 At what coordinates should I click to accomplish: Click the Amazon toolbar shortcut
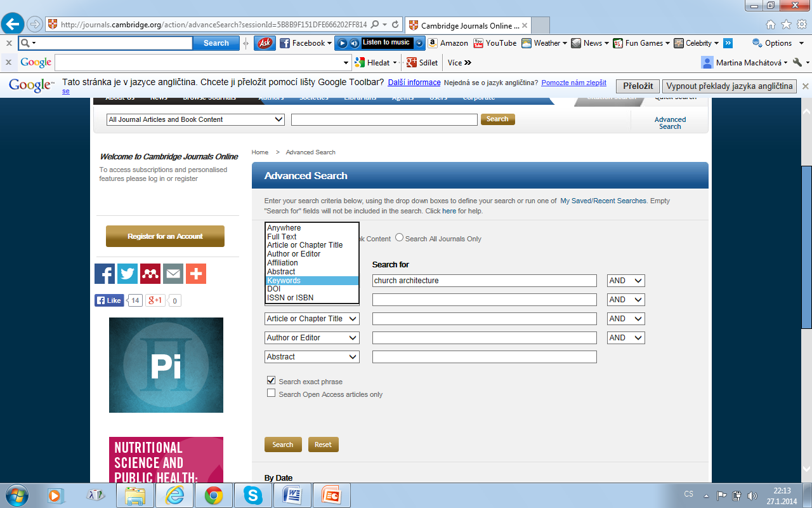pyautogui.click(x=448, y=43)
